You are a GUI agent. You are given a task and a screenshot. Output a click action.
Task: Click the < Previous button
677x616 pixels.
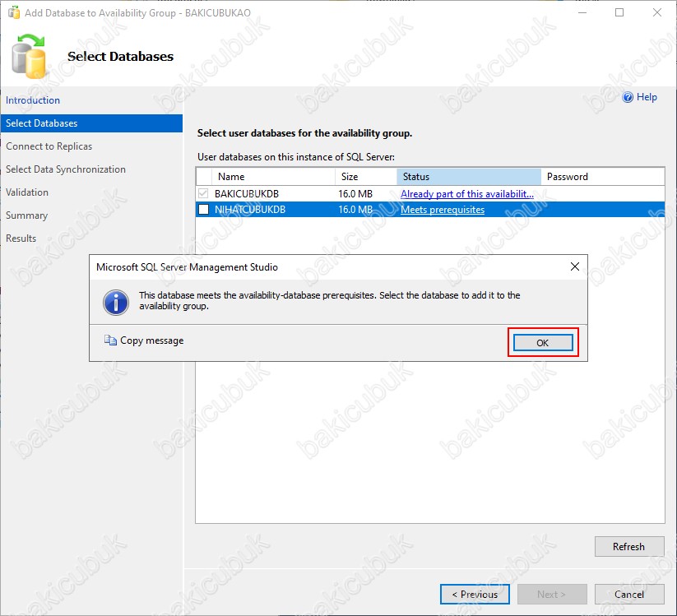(x=475, y=595)
